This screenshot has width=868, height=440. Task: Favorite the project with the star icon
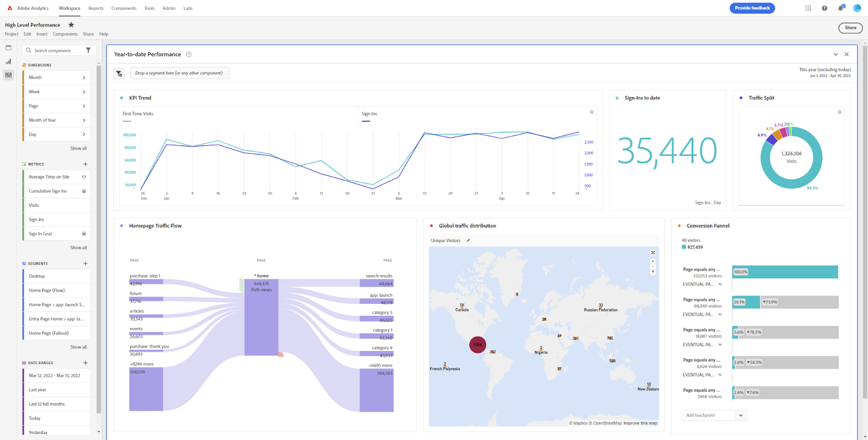click(x=71, y=25)
